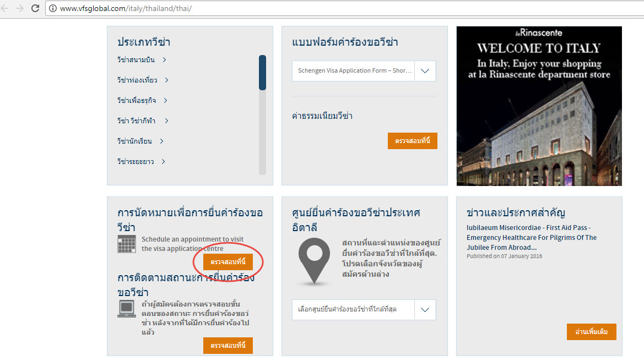Click the computer icon for visa status tracking
Screen dimensions: 644x361
[127, 309]
